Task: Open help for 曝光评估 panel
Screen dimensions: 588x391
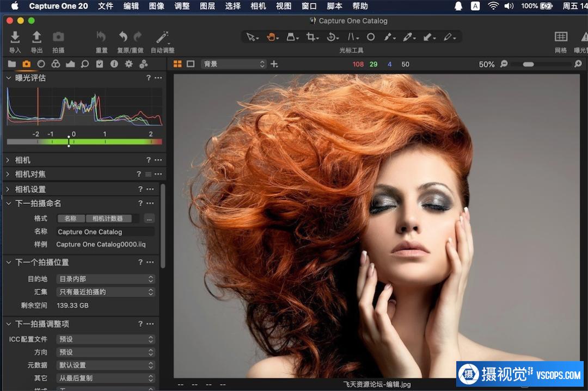Action: click(149, 78)
